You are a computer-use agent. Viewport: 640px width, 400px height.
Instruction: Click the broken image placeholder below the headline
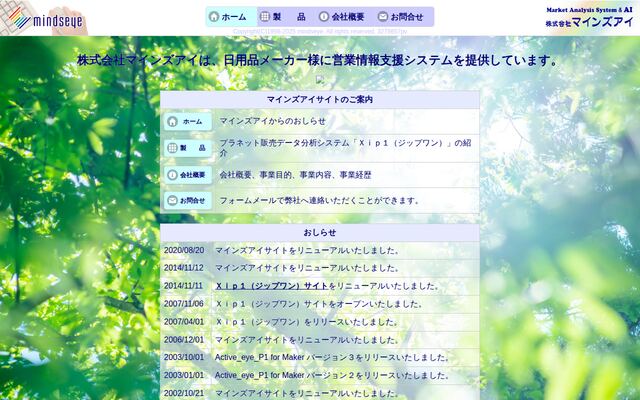click(x=320, y=79)
